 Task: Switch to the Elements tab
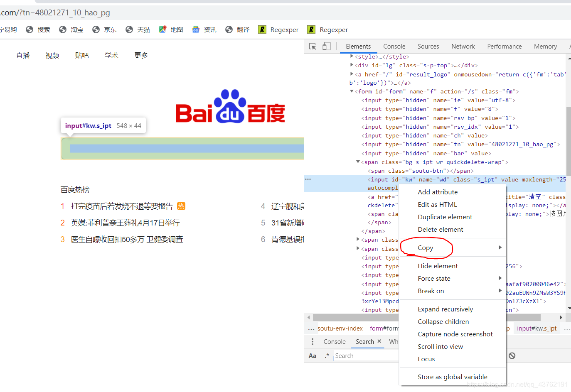click(x=358, y=47)
